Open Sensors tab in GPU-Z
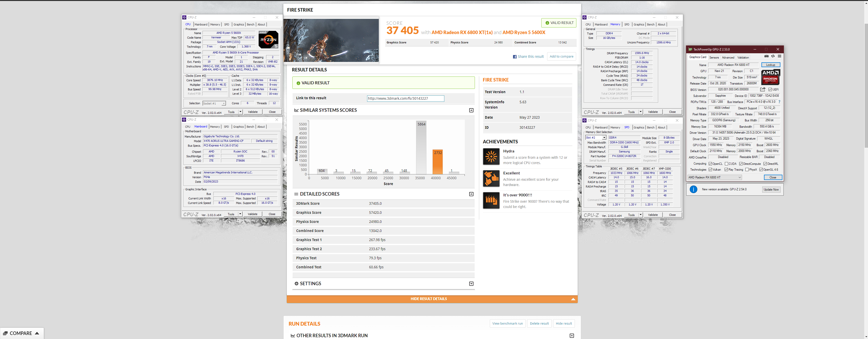The width and height of the screenshot is (868, 339). click(714, 58)
